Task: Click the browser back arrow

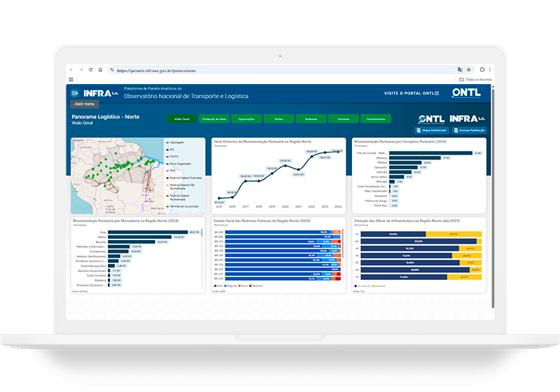Action: pyautogui.click(x=72, y=70)
